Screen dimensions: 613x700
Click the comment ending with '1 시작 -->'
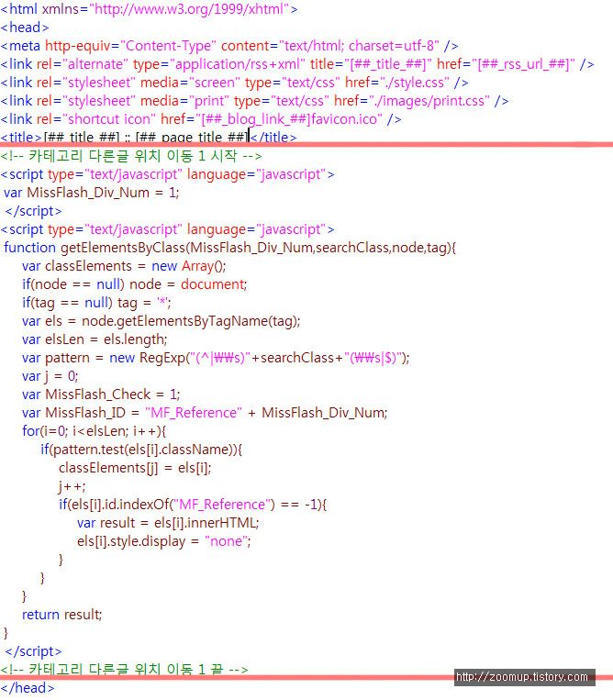pyautogui.click(x=131, y=156)
